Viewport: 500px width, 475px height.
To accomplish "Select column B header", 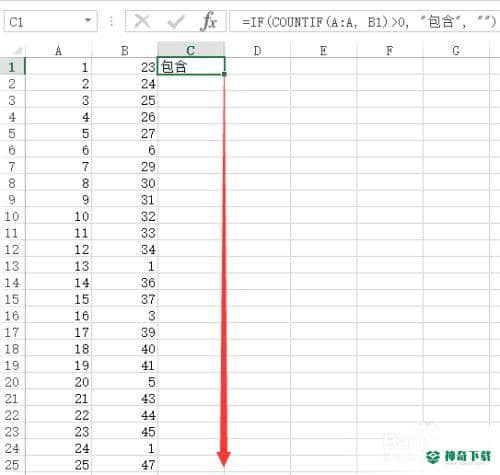I will [x=124, y=51].
